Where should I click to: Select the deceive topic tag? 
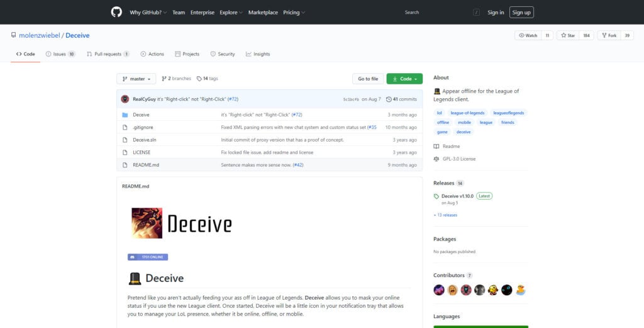(464, 132)
